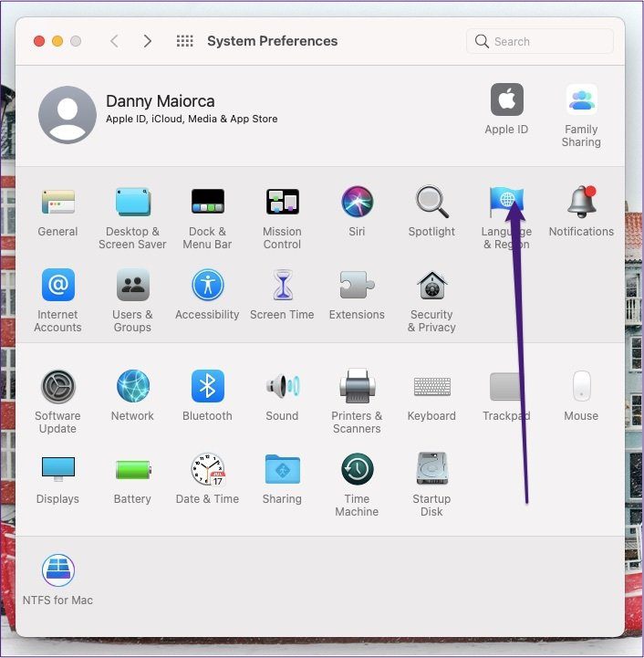Open Dock & Menu Bar settings
This screenshot has height=658, width=644.
(208, 202)
